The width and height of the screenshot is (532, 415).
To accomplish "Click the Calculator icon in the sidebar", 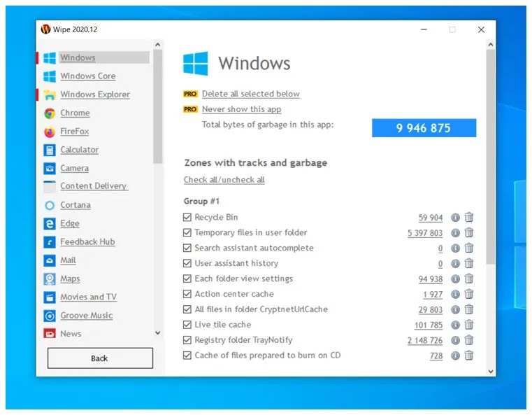I will click(50, 150).
